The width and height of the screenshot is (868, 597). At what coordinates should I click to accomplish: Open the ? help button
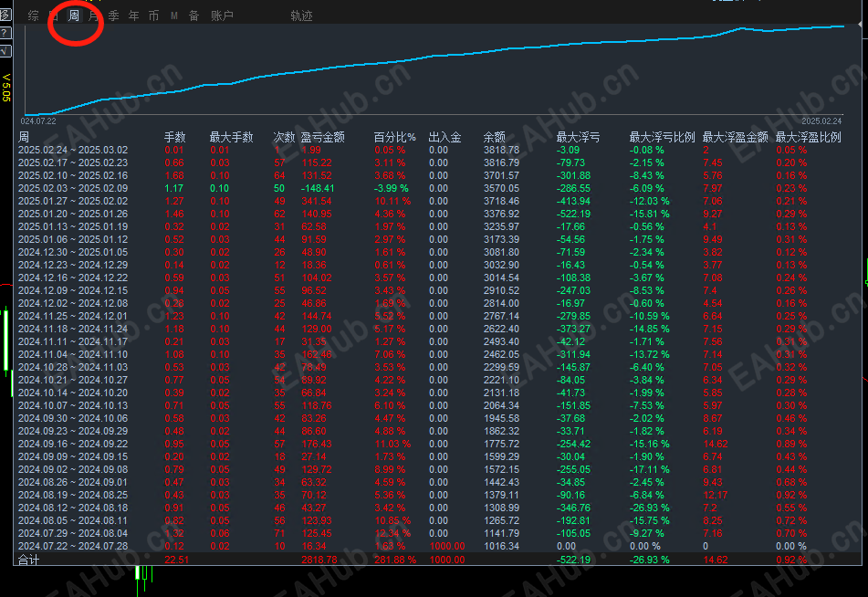coord(5,33)
